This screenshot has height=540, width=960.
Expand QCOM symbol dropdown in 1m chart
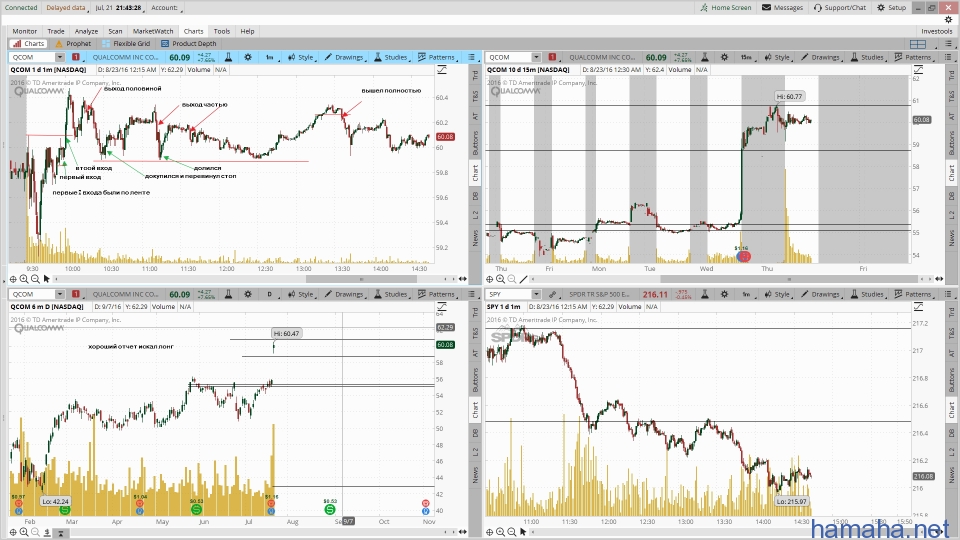click(x=59, y=57)
